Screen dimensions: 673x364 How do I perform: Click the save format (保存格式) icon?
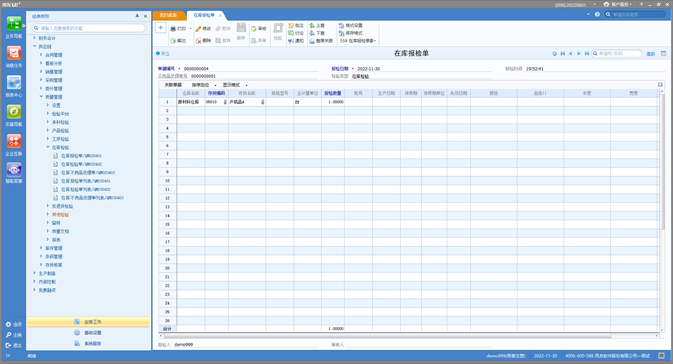coord(341,33)
